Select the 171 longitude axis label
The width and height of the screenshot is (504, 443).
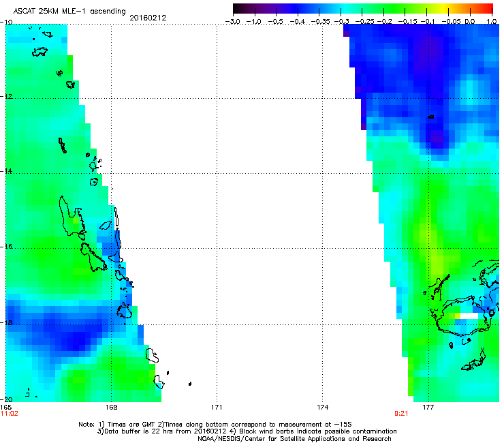[x=217, y=408]
